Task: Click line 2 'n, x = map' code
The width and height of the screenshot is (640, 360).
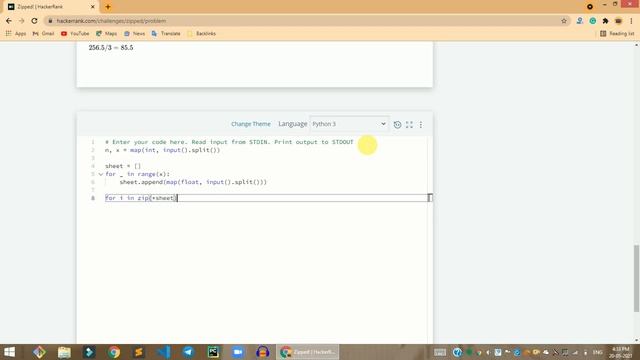Action: point(162,150)
